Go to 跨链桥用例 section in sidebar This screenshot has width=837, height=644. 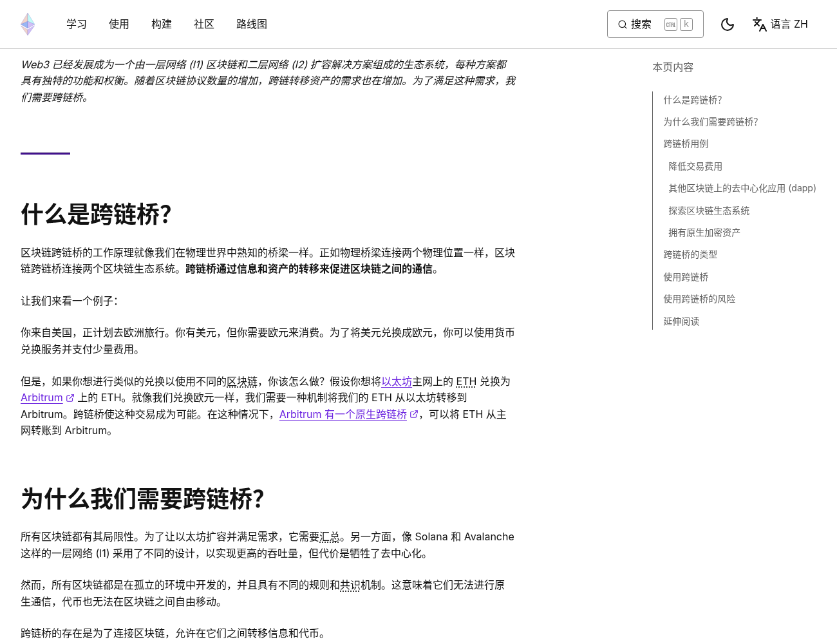tap(686, 144)
